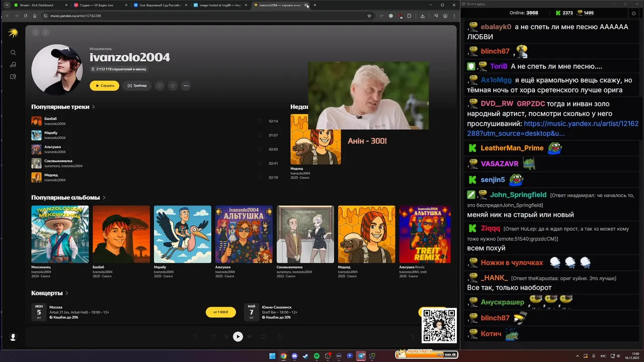Like the artist with the heart button
This screenshot has height=362, width=644.
[159, 85]
